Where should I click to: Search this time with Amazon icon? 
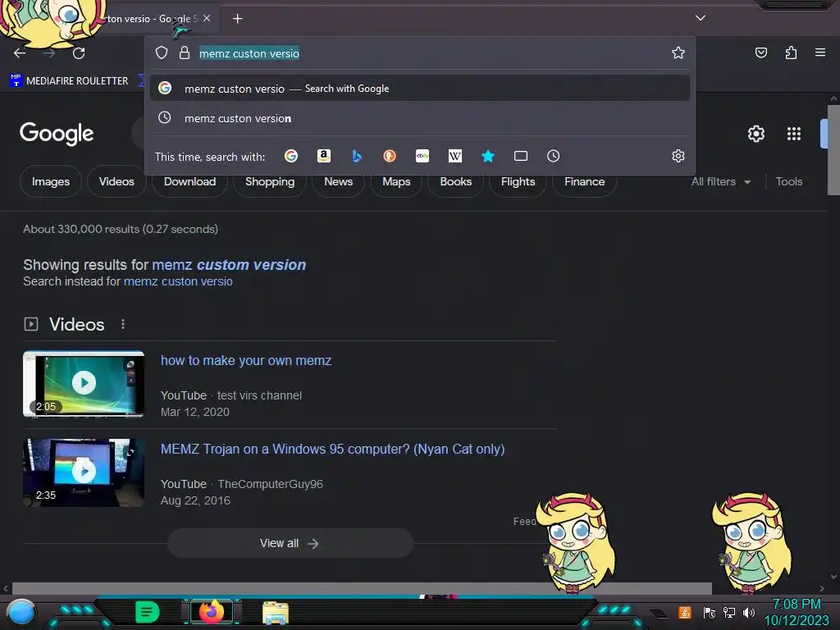(x=323, y=156)
